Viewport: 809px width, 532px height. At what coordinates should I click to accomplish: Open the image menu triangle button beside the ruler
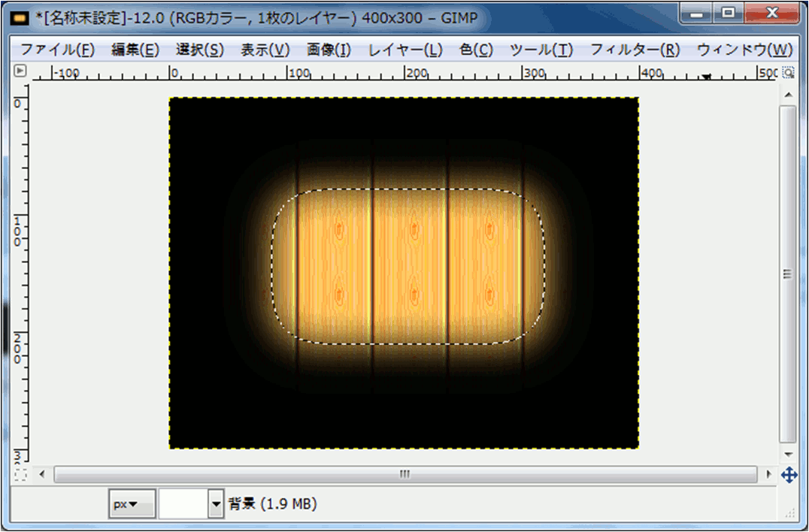[x=20, y=72]
